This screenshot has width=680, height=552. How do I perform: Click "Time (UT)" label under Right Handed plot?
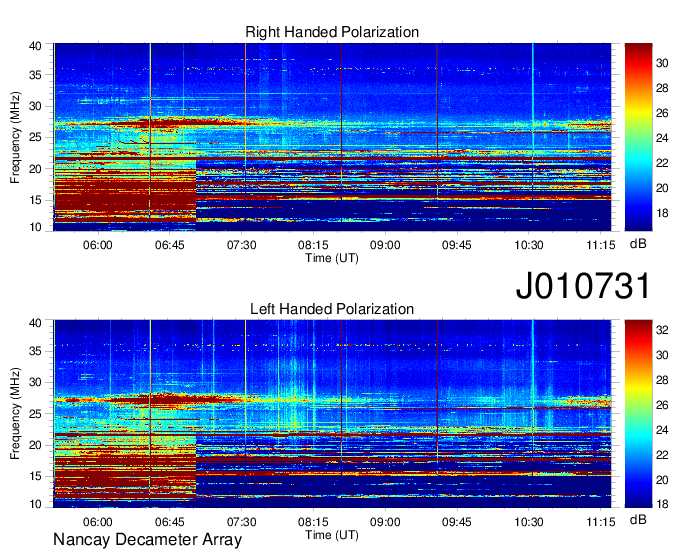pos(332,258)
